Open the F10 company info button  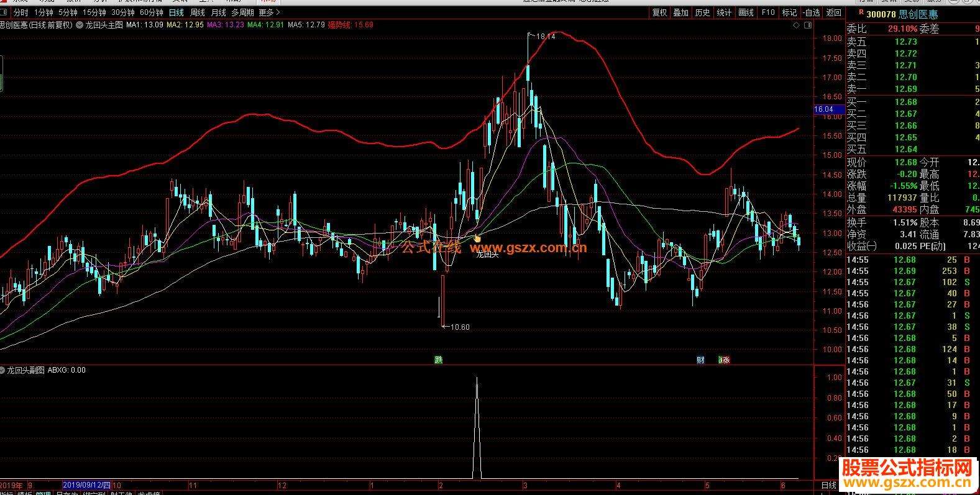tap(768, 12)
